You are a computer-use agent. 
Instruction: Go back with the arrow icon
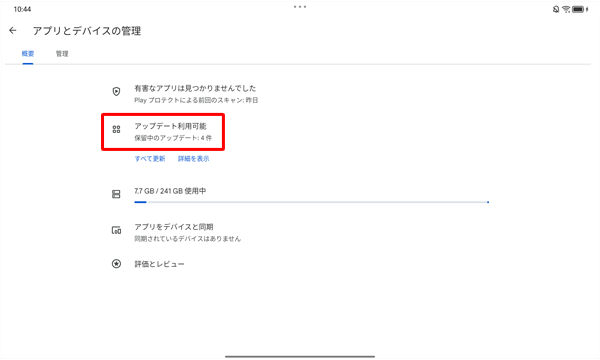13,31
